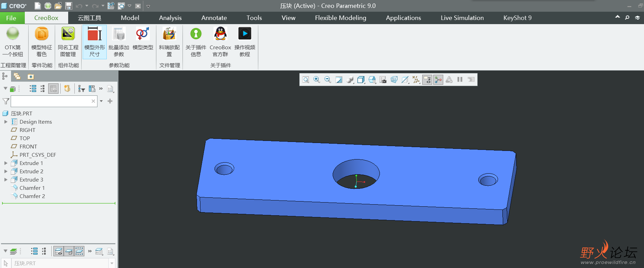This screenshot has height=268, width=644.
Task: Click the OTK first button icon
Action: coord(13,33)
